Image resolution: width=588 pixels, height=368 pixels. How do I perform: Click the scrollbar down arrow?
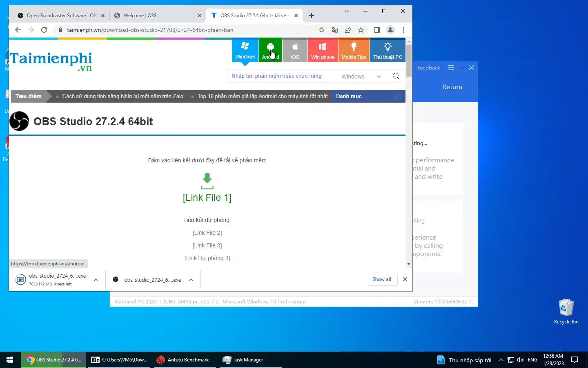[409, 264]
